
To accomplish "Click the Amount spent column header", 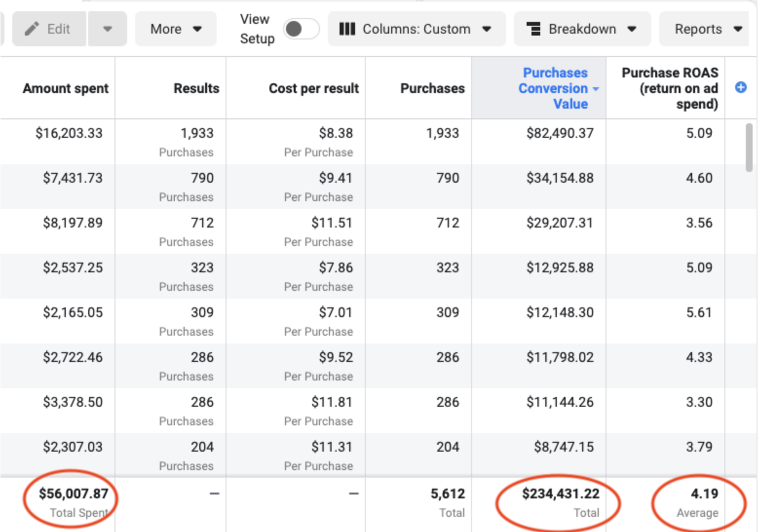I will pyautogui.click(x=65, y=88).
